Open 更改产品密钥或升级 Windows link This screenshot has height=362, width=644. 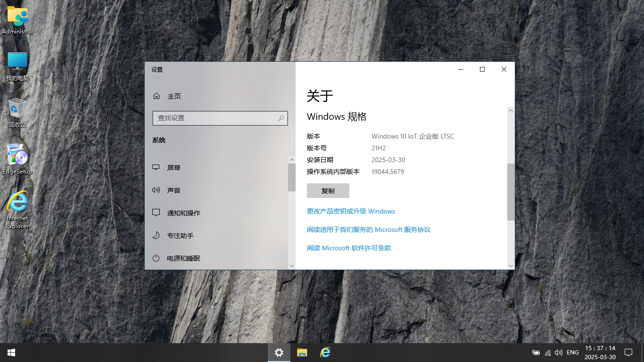[351, 211]
